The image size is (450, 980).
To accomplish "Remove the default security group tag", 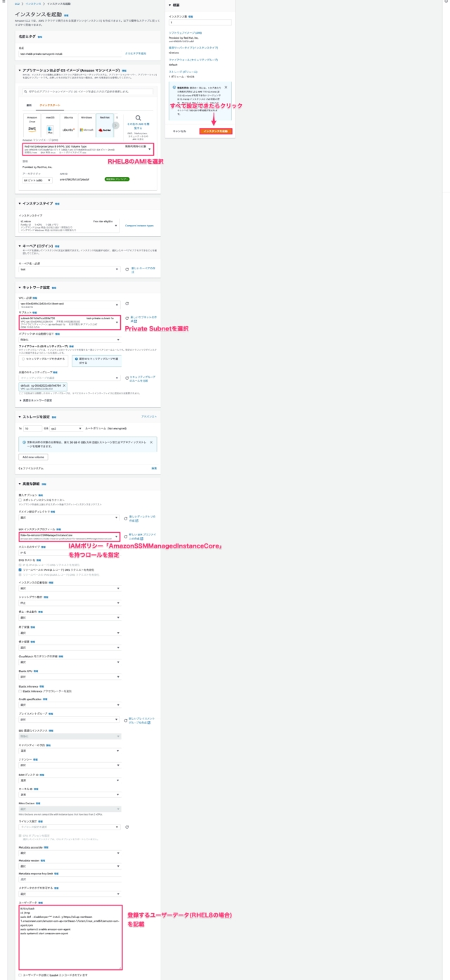I will [64, 385].
